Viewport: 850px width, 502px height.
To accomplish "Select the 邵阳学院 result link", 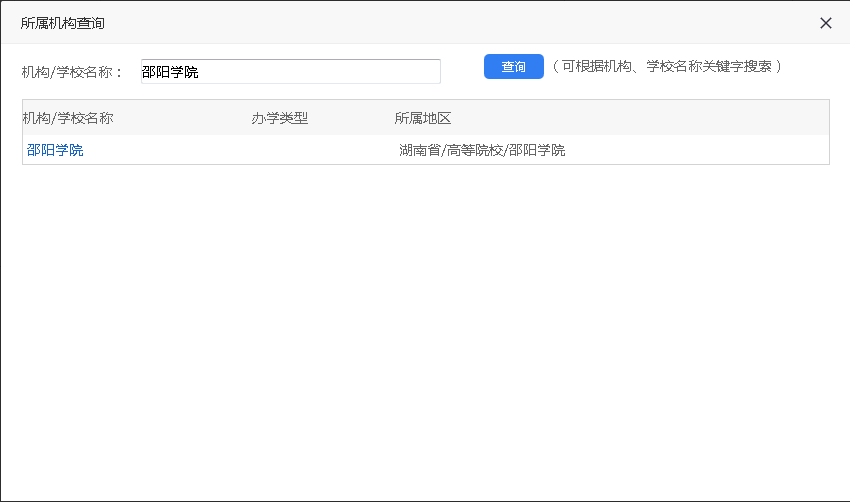I will point(55,150).
